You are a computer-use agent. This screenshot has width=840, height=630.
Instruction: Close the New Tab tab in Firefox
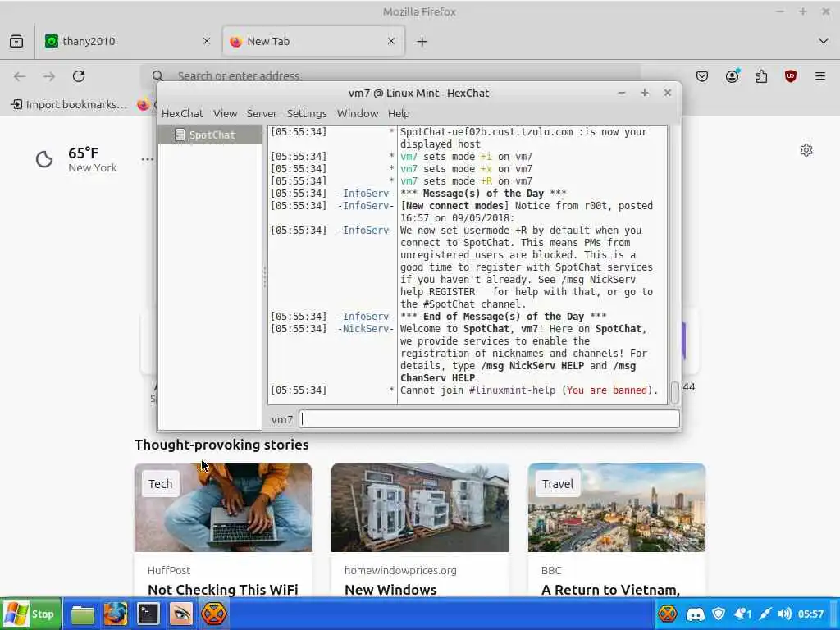click(x=391, y=41)
